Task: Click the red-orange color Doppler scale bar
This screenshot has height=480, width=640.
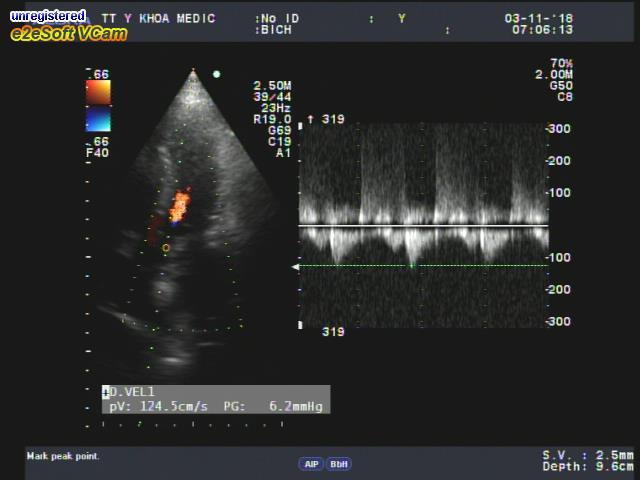Action: click(98, 93)
